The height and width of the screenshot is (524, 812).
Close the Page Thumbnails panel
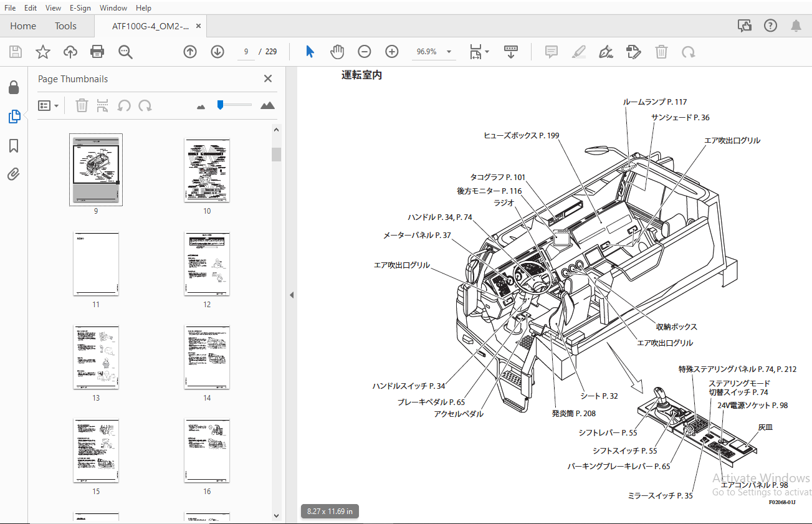coord(268,79)
